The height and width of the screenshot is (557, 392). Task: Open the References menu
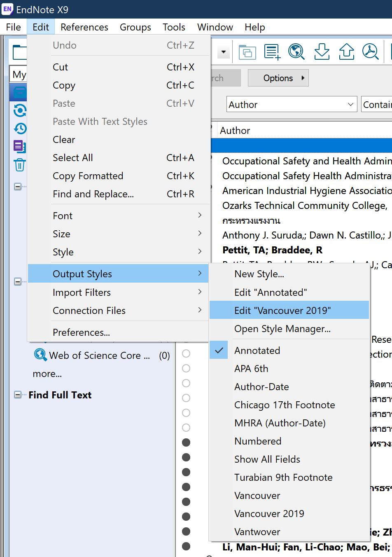click(84, 27)
